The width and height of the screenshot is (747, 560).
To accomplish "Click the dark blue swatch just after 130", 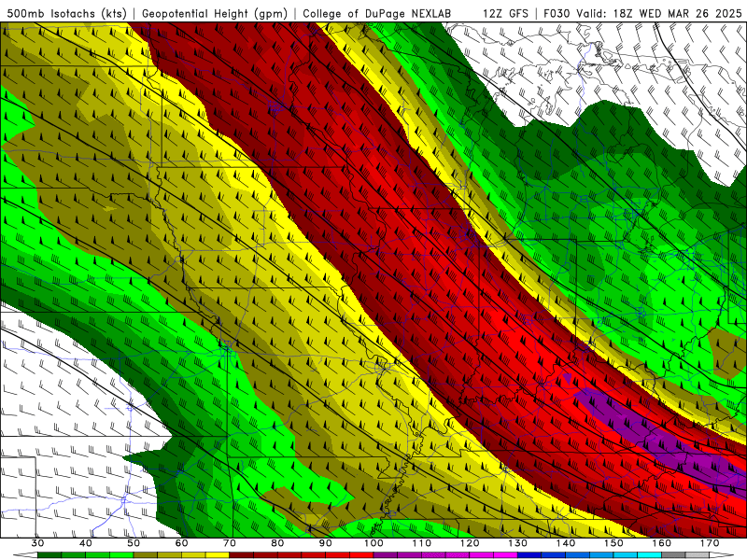I will (529, 555).
